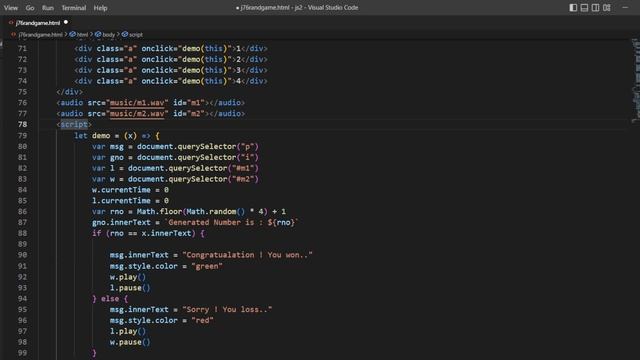Click window title 'j76randgame.html - js2'

click(x=269, y=8)
